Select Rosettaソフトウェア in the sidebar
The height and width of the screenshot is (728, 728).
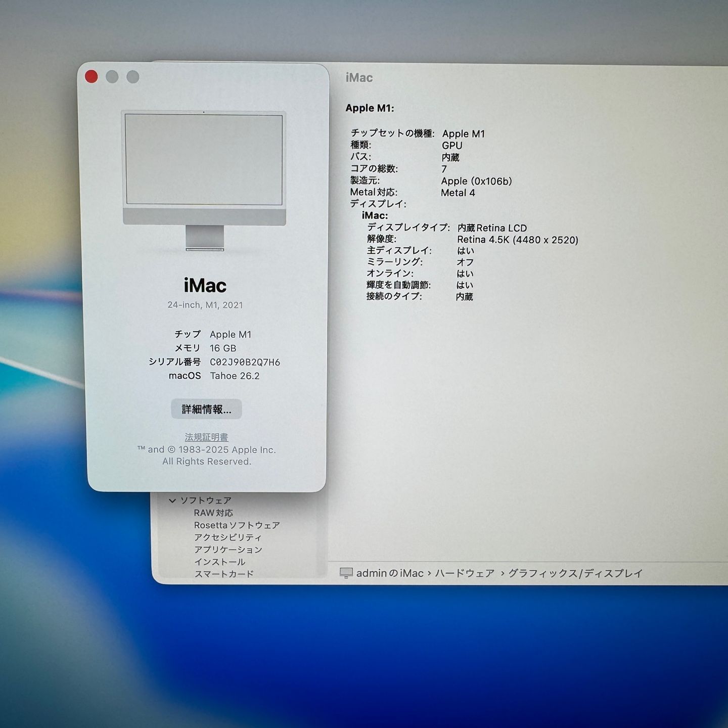(x=237, y=525)
